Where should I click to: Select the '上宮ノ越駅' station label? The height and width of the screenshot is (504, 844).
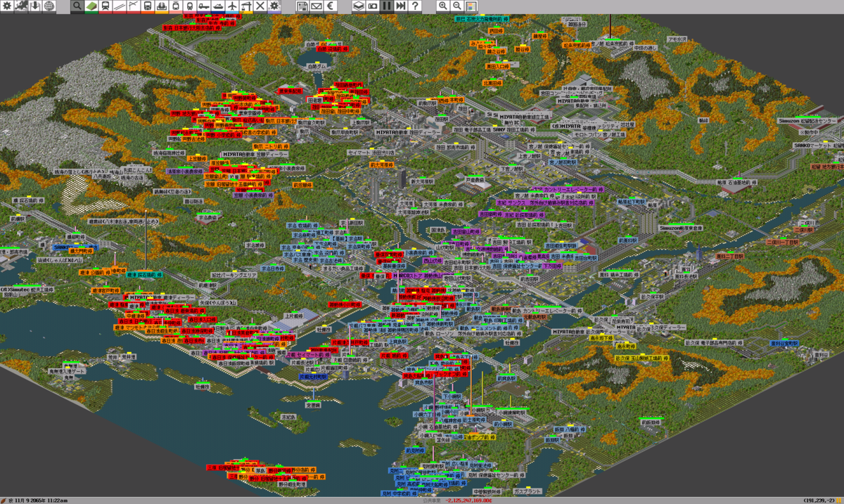click(529, 155)
